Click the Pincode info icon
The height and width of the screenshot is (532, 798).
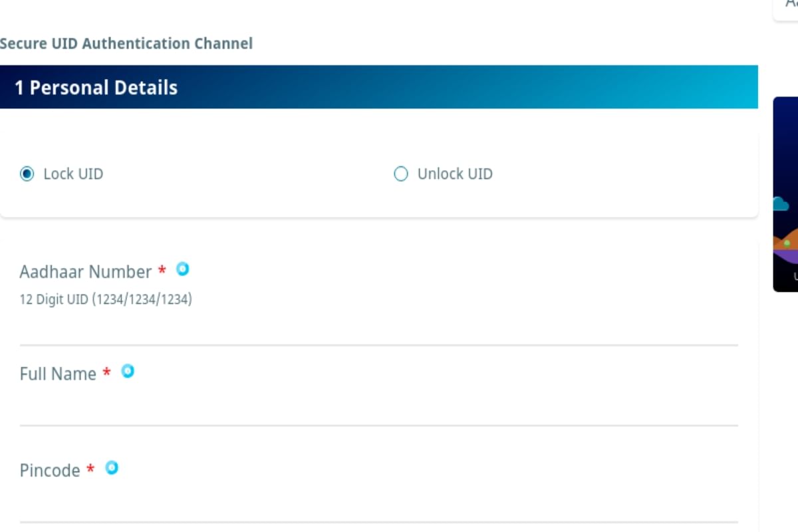[x=112, y=468]
